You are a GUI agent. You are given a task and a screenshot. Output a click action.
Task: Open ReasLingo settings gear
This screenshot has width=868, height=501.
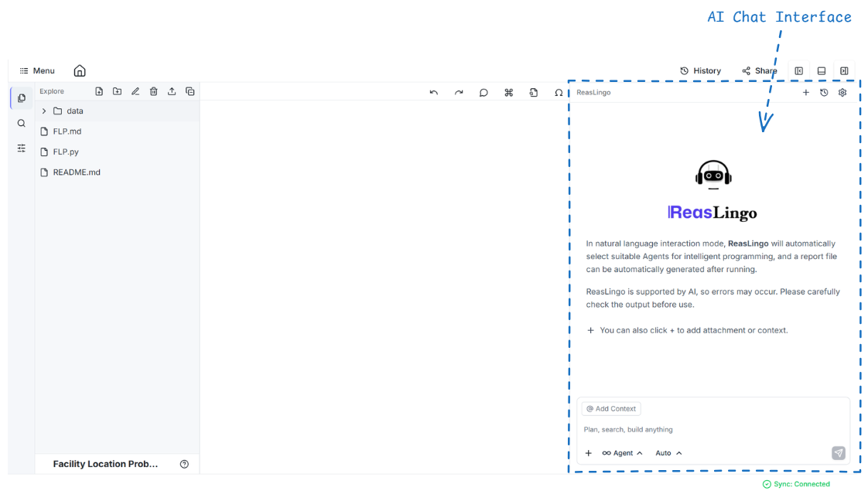pyautogui.click(x=842, y=92)
